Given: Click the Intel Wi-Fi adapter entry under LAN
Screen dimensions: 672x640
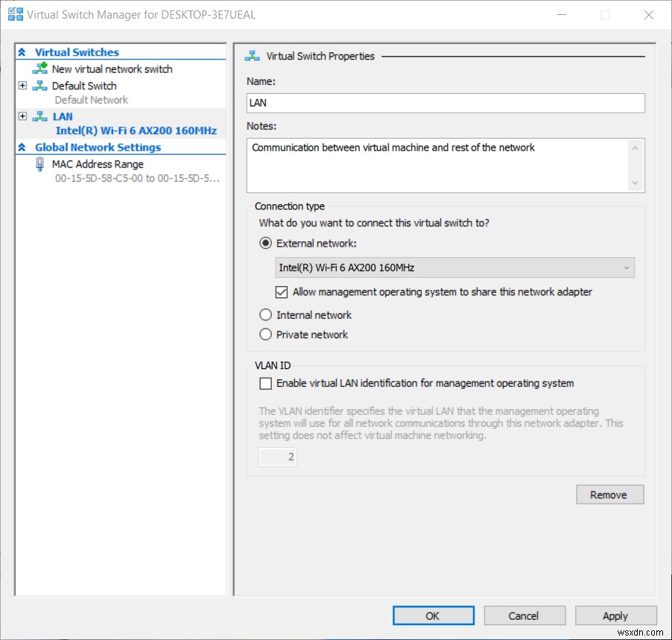Looking at the screenshot, I should (x=136, y=130).
